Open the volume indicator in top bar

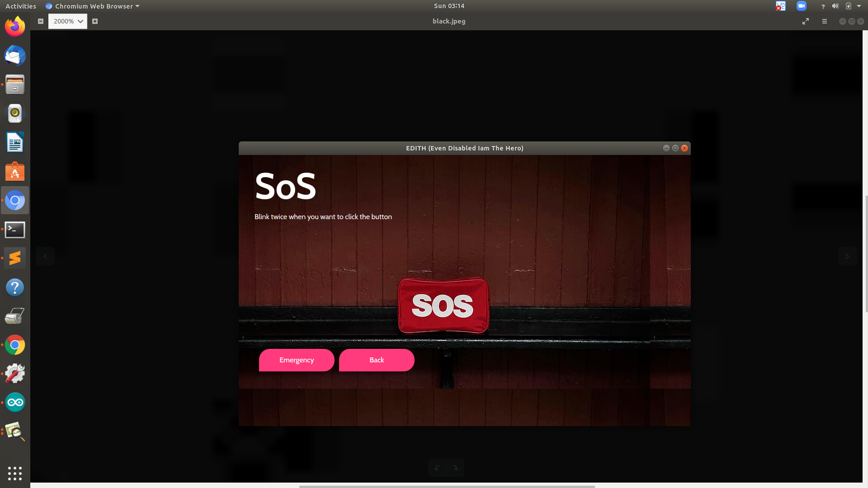[835, 6]
